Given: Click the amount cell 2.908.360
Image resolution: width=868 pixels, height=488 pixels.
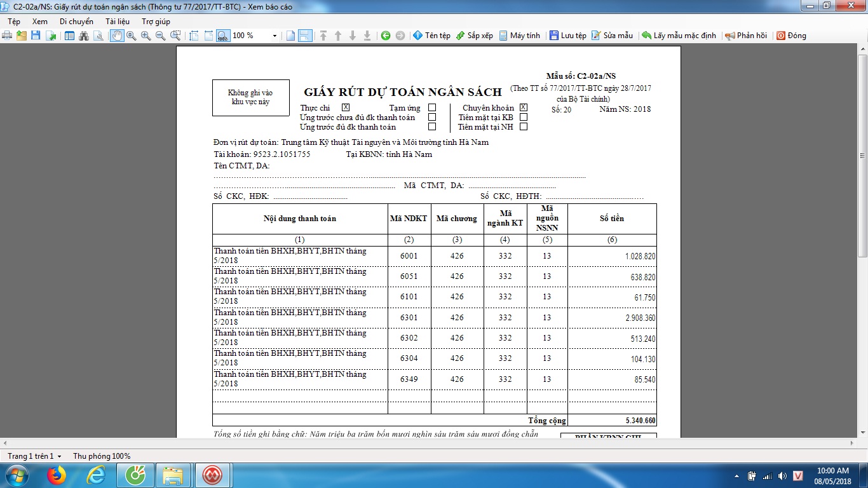Looking at the screenshot, I should [x=612, y=318].
